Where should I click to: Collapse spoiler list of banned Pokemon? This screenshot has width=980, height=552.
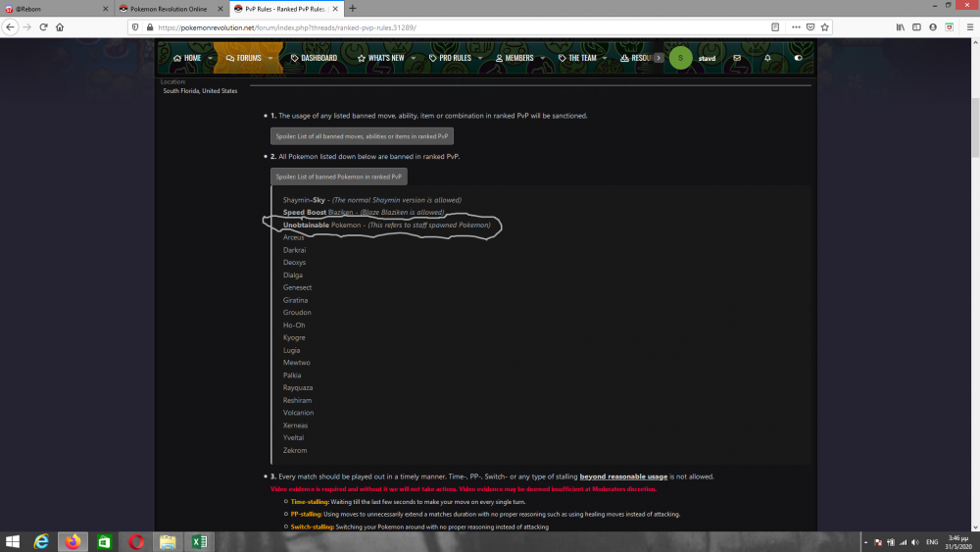338,176
